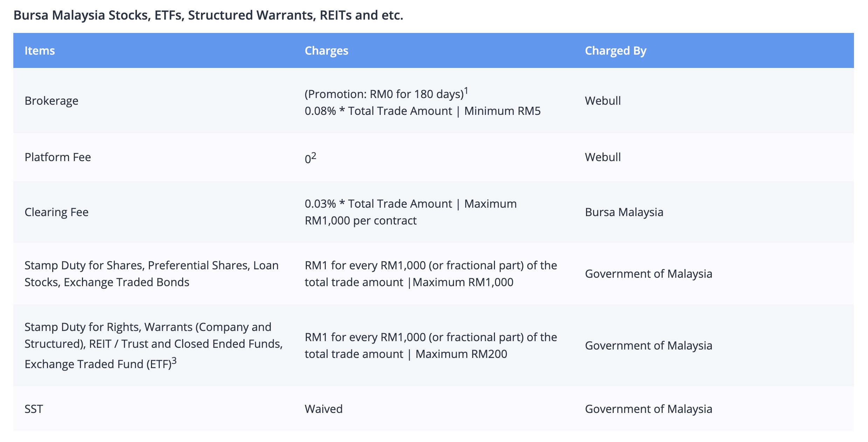Click "Bursa Malaysia" in the Charged By column

click(x=624, y=212)
